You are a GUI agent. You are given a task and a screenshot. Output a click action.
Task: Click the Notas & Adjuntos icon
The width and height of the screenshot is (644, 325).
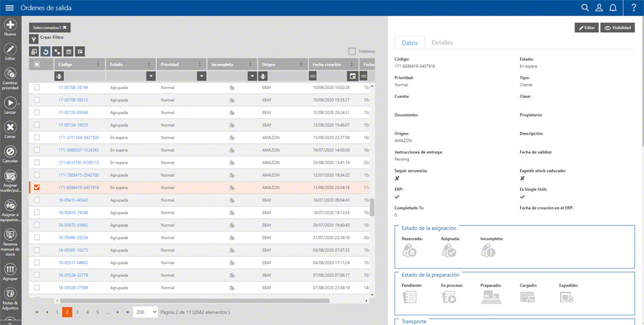pos(10,294)
